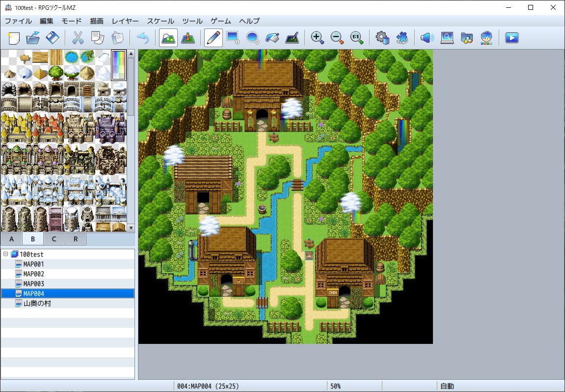Image resolution: width=565 pixels, height=392 pixels.
Task: Pick the blue pond tile in palette
Action: click(x=72, y=57)
